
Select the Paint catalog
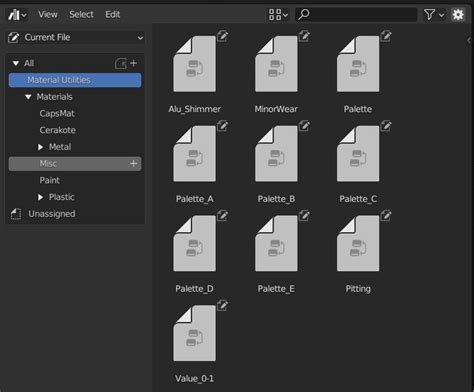pyautogui.click(x=50, y=180)
